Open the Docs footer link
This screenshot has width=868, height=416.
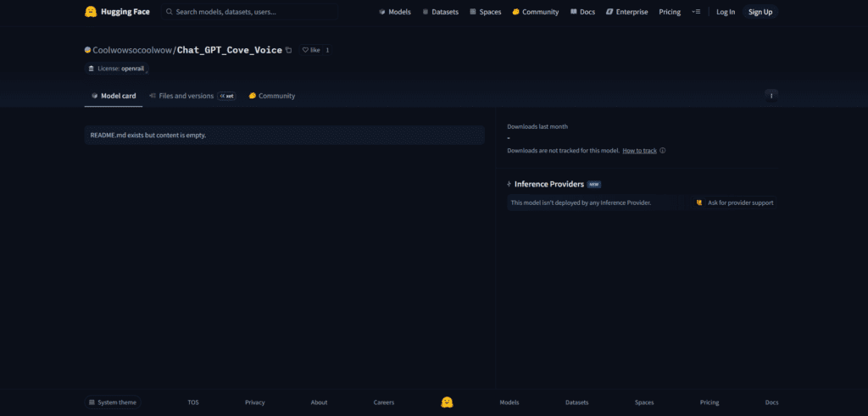[x=771, y=402]
